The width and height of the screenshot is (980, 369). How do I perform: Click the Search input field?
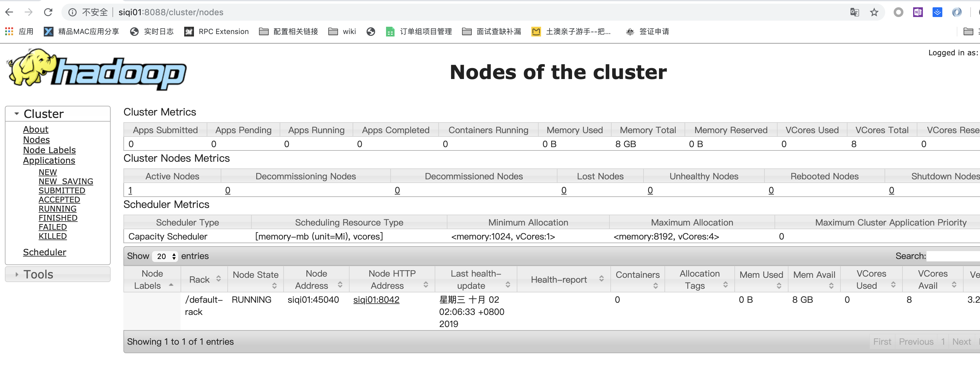point(951,256)
